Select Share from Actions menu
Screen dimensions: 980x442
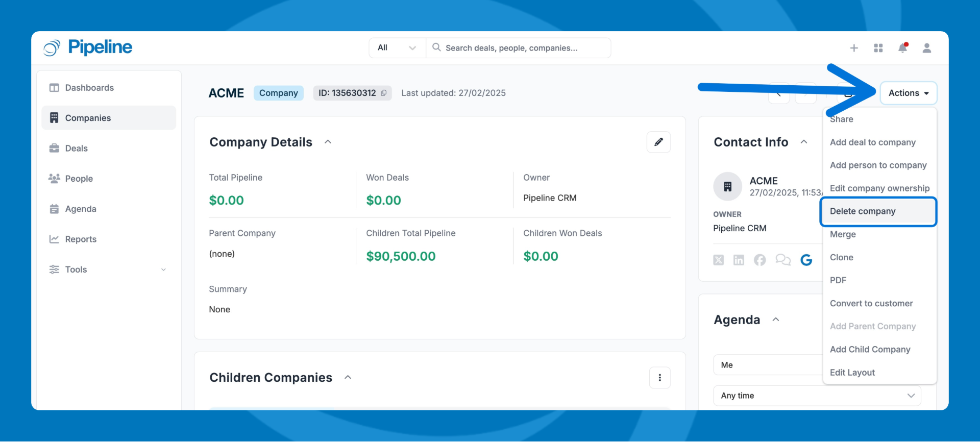[x=880, y=119]
